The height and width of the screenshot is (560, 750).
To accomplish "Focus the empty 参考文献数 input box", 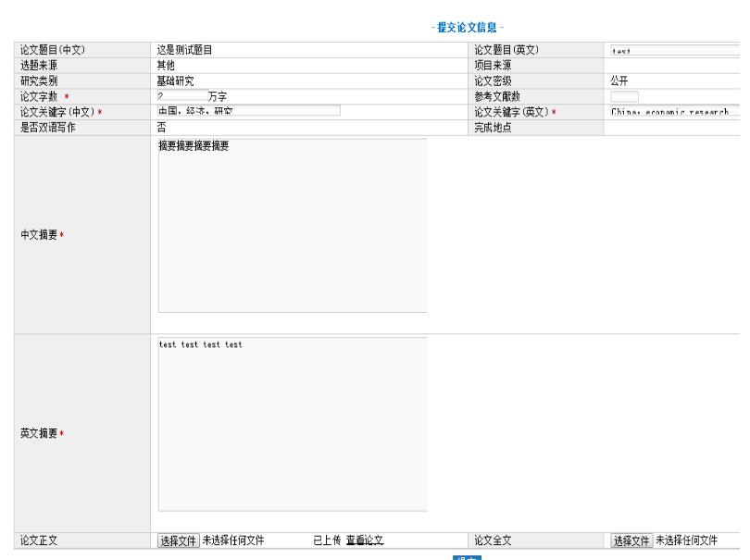I will pyautogui.click(x=624, y=95).
